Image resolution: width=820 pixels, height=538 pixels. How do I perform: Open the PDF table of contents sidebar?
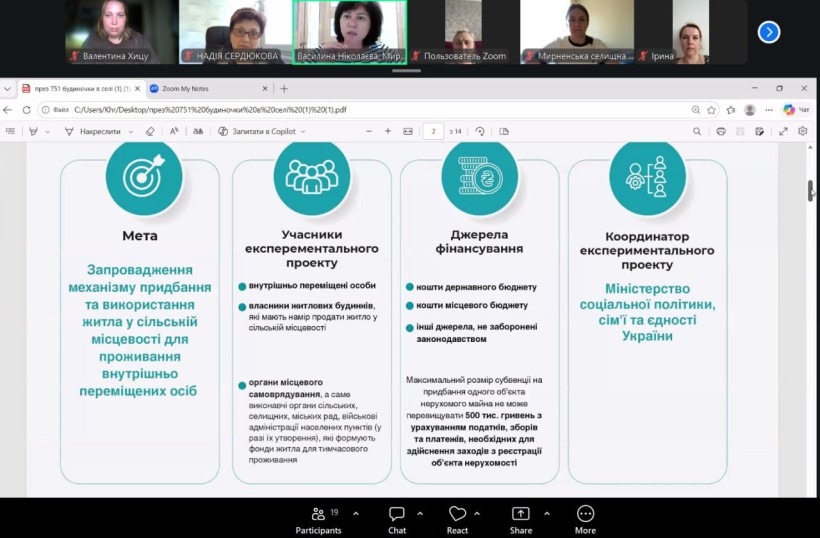coord(10,132)
